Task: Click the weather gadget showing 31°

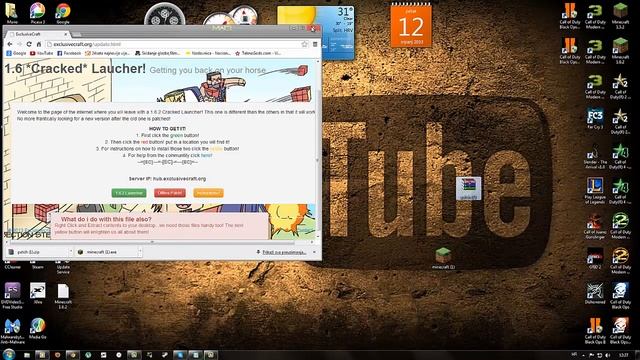Action: [316, 33]
